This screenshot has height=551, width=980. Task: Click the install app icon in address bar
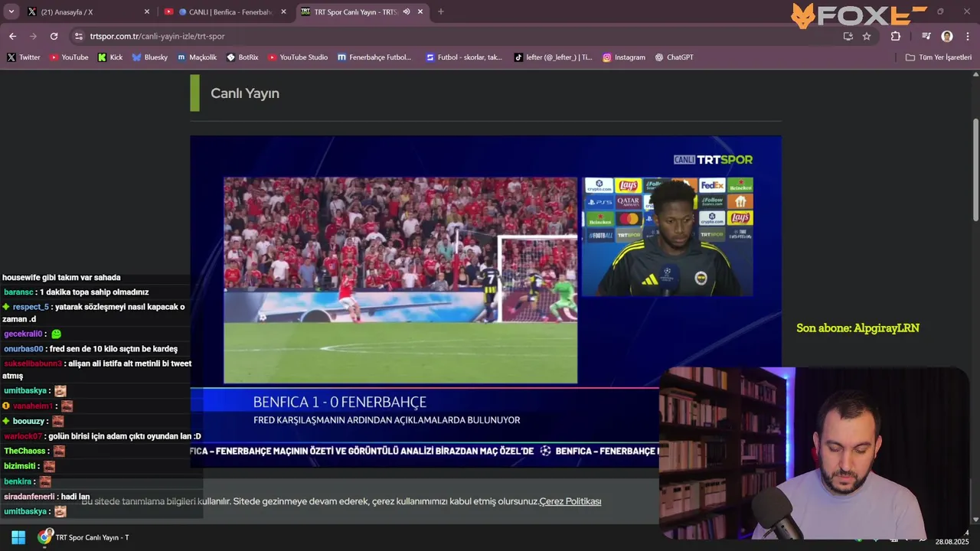point(848,36)
